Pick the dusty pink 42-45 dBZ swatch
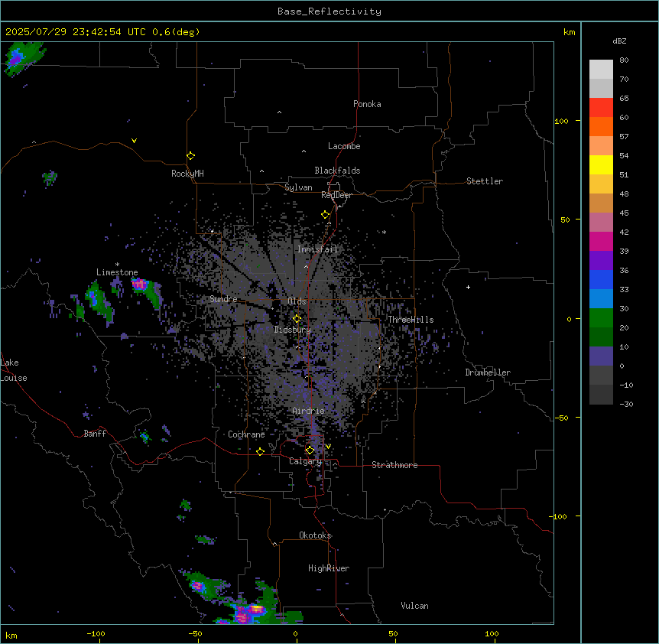This screenshot has width=659, height=644. point(601,223)
